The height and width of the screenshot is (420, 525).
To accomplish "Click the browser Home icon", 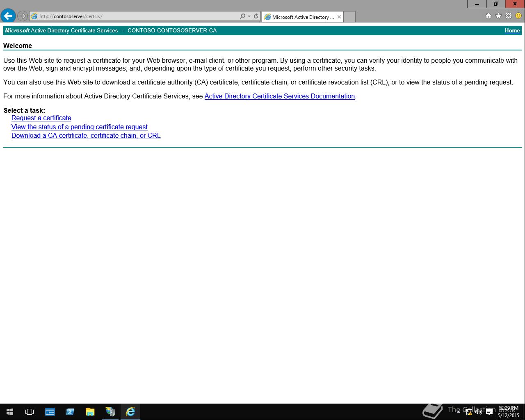I will coord(488,16).
